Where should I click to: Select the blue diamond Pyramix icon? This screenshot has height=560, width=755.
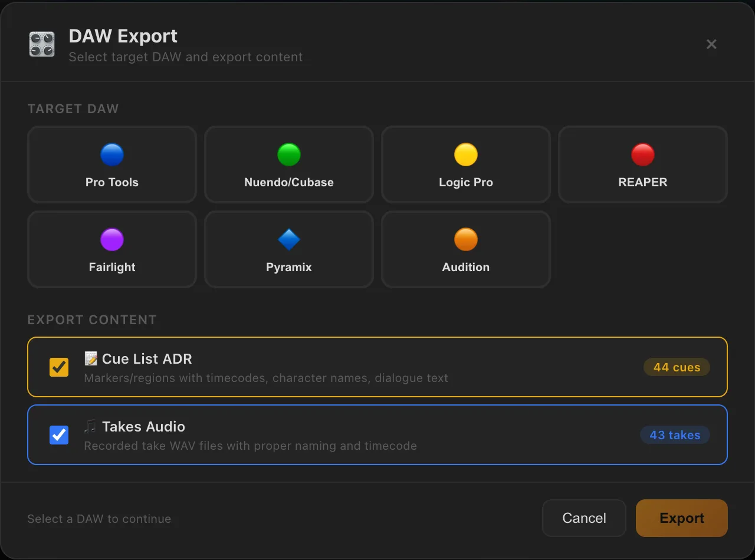pyautogui.click(x=289, y=240)
